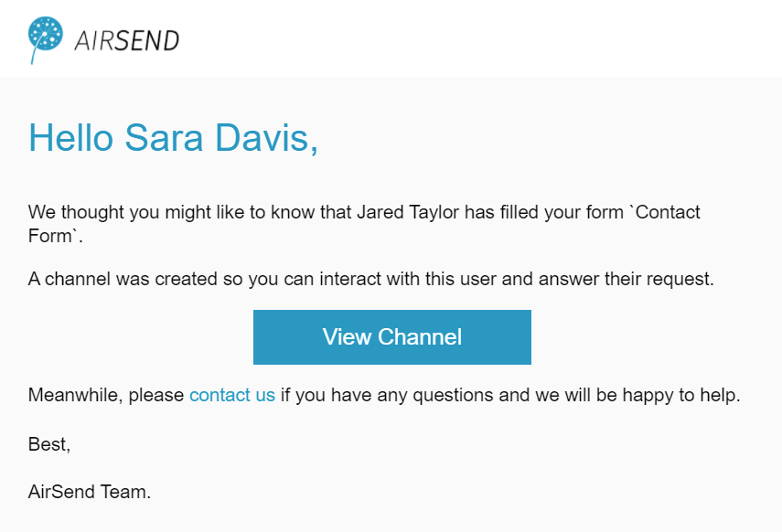Open the View Channel button
The width and height of the screenshot is (782, 532).
[392, 337]
